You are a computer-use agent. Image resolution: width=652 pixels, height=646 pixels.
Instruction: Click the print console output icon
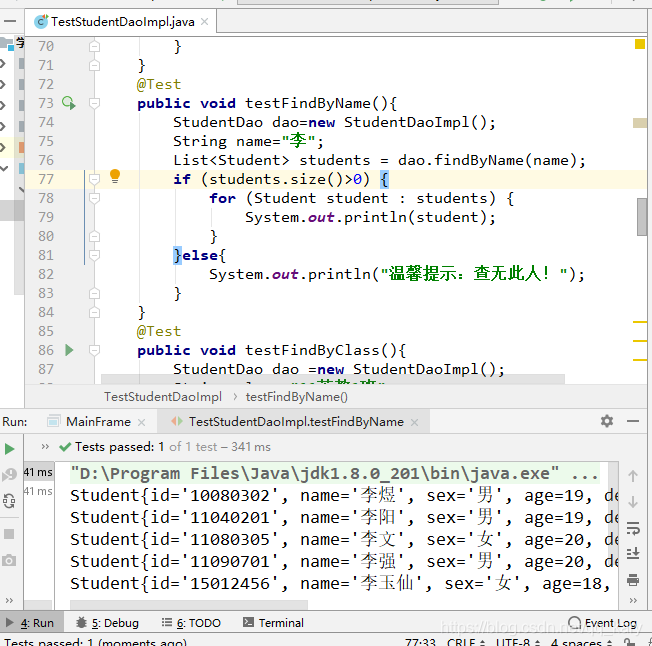pos(632,579)
